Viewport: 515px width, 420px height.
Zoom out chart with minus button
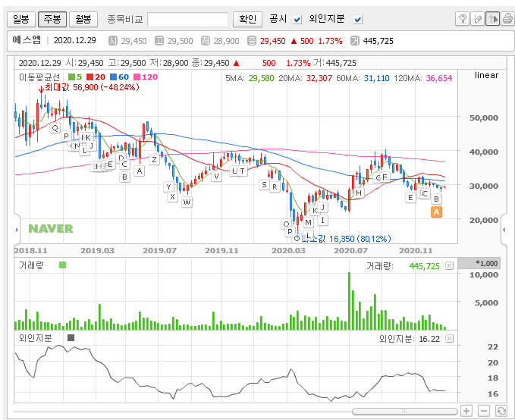[x=483, y=411]
